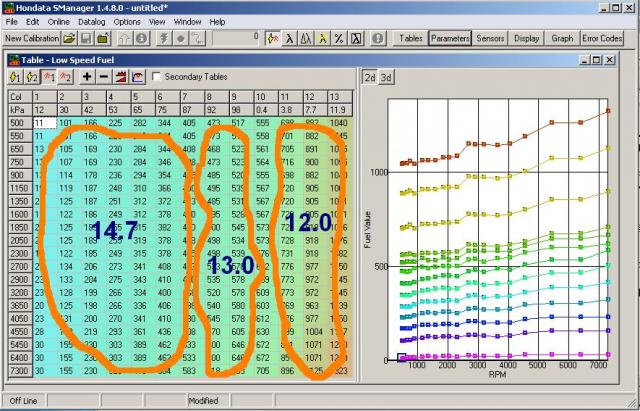Select the lambda toolbar icon
Viewport: 640px width, 411px height.
[x=289, y=38]
